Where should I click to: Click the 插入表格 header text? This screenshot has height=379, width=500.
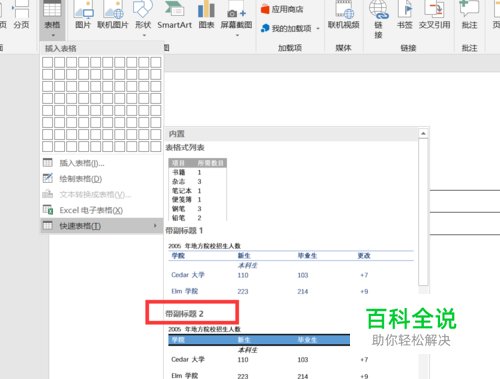61,49
